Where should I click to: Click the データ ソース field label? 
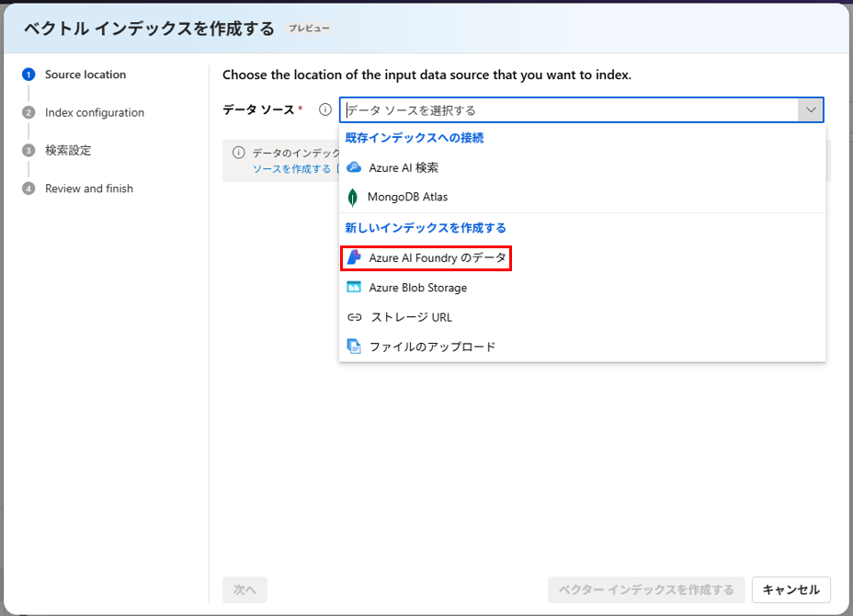tap(258, 110)
